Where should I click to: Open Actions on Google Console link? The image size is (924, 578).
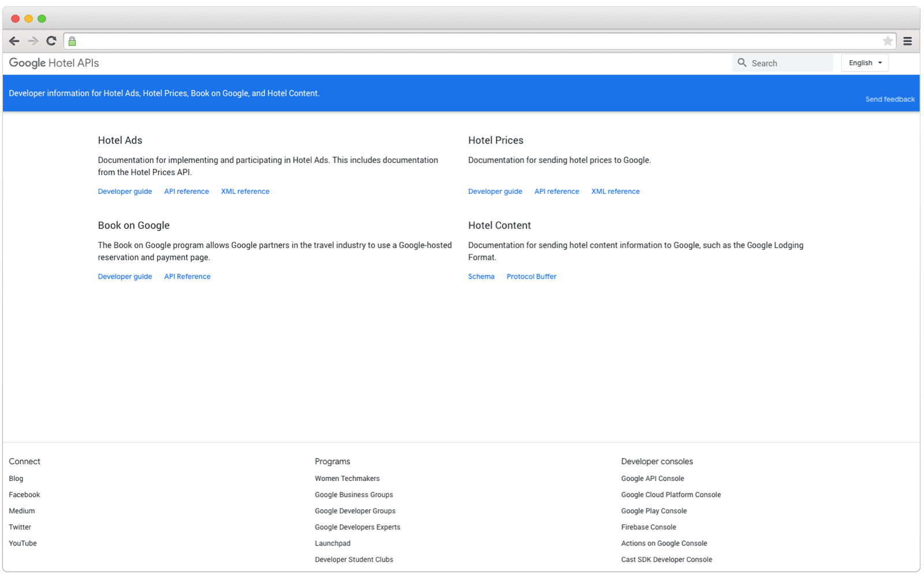point(664,543)
